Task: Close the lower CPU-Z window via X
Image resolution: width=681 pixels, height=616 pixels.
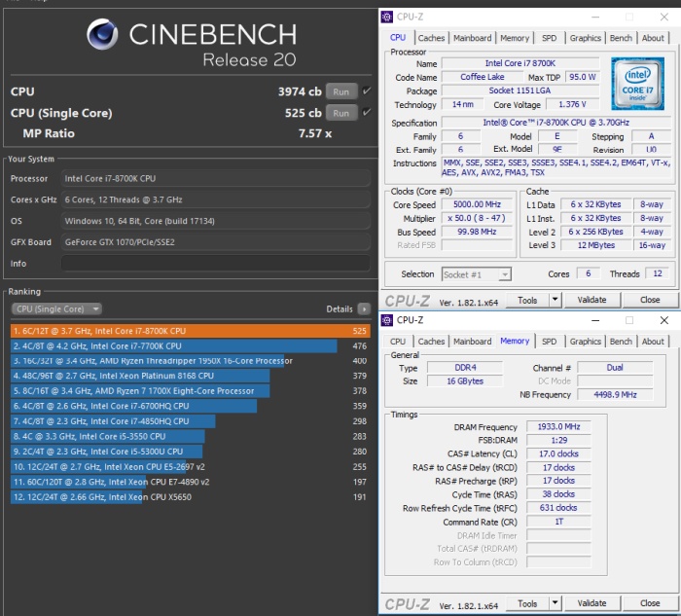Action: (x=663, y=320)
